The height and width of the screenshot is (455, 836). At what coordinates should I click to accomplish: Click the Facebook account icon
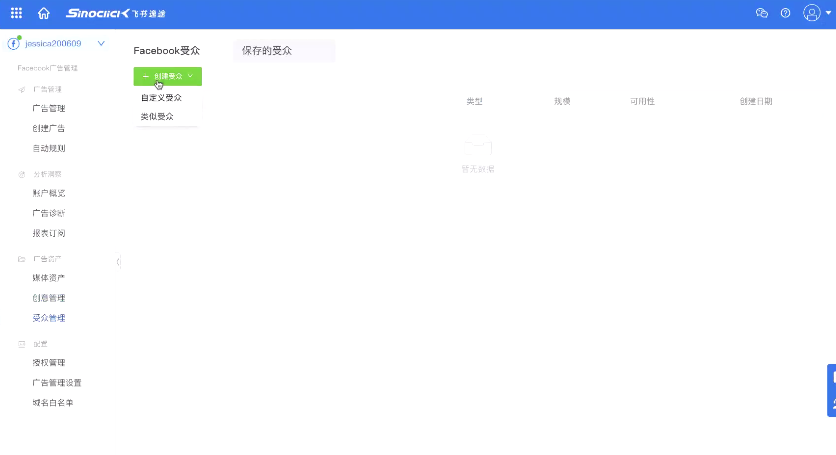pyautogui.click(x=14, y=43)
